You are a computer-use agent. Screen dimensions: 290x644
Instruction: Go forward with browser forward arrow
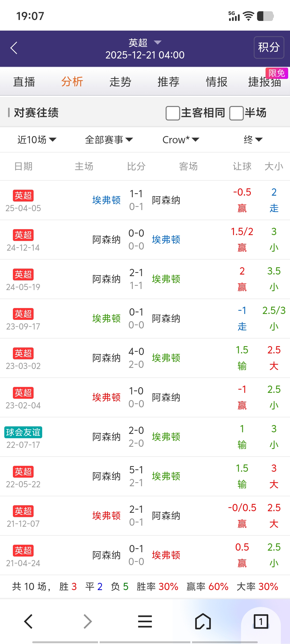(x=88, y=621)
